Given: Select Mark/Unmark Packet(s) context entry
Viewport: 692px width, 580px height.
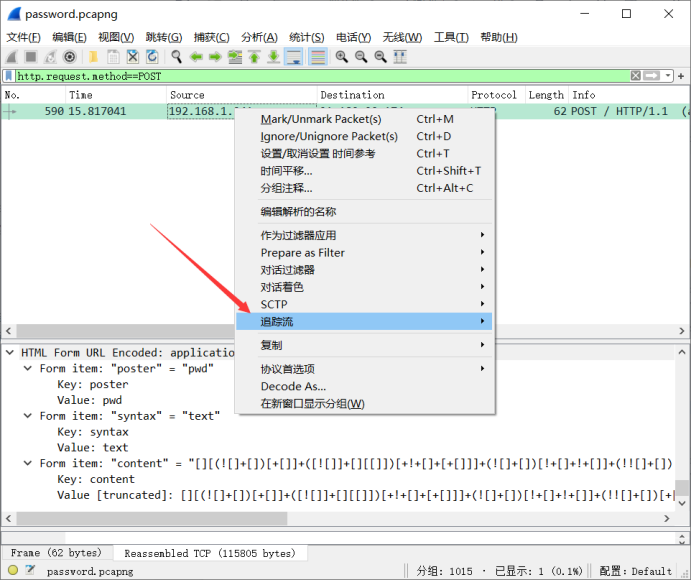Looking at the screenshot, I should (x=365, y=119).
